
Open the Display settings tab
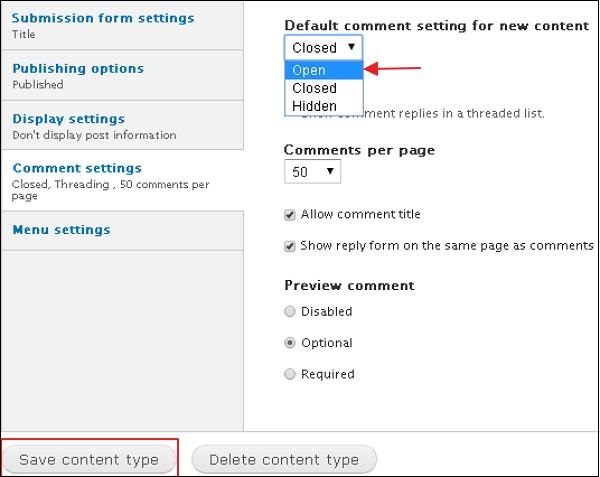point(68,118)
